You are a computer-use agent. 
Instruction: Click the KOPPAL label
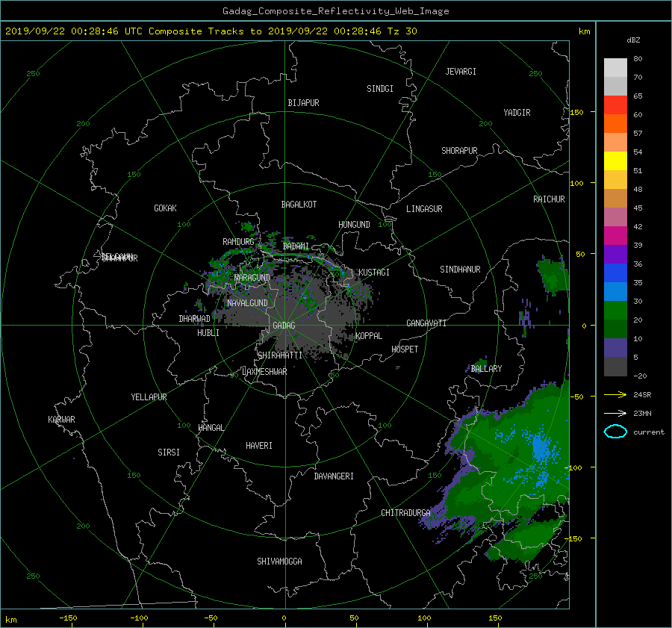(x=369, y=336)
